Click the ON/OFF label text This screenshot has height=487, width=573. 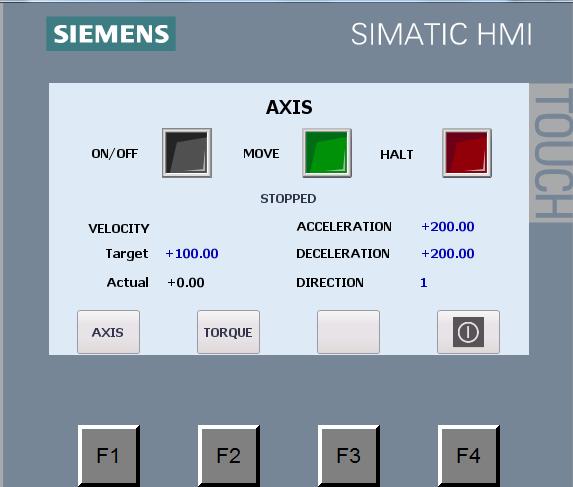[114, 153]
